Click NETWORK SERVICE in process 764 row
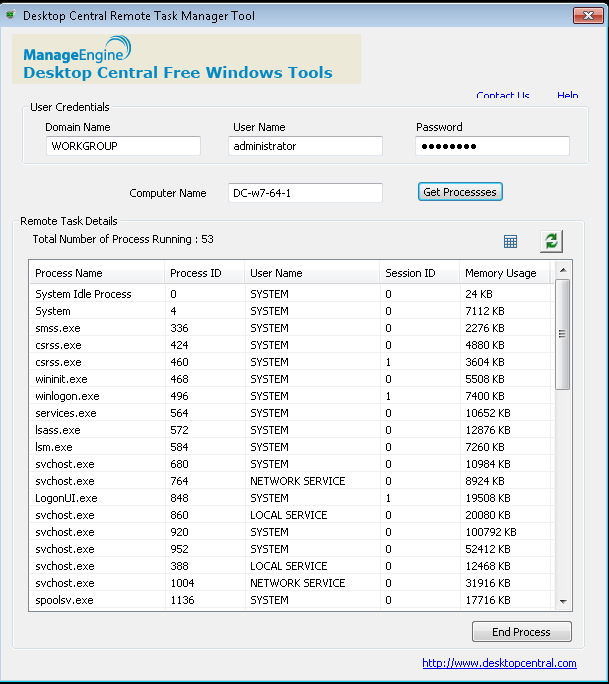This screenshot has width=609, height=684. pos(298,481)
